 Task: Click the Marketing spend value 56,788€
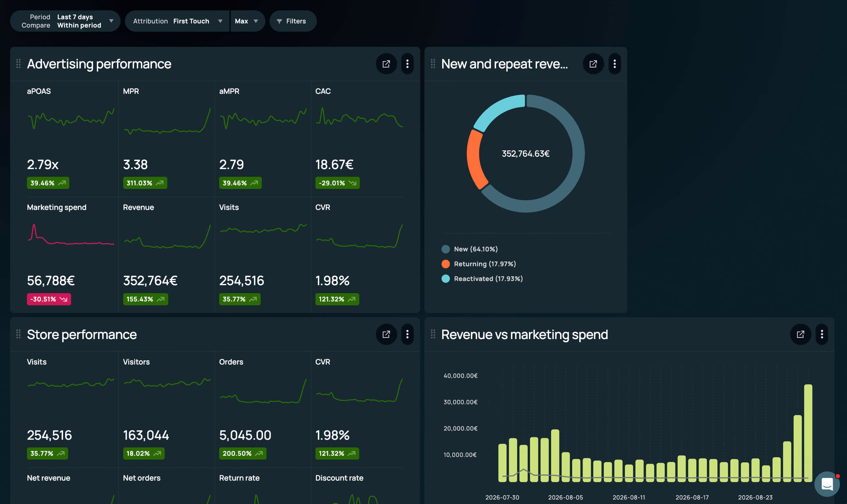pyautogui.click(x=51, y=281)
